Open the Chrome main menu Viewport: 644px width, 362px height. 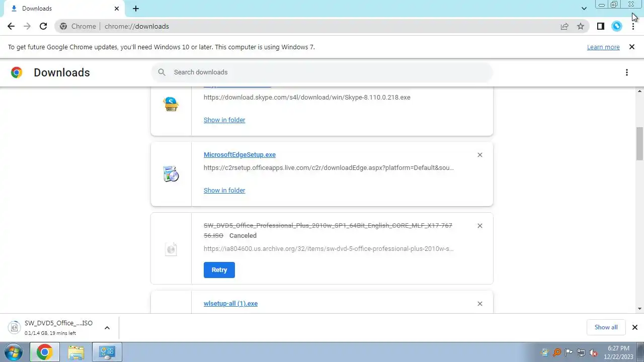(633, 26)
